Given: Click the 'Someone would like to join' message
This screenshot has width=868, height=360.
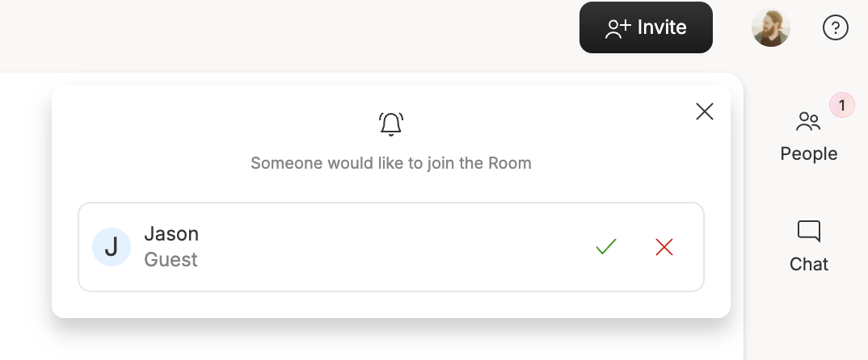Looking at the screenshot, I should 391,163.
